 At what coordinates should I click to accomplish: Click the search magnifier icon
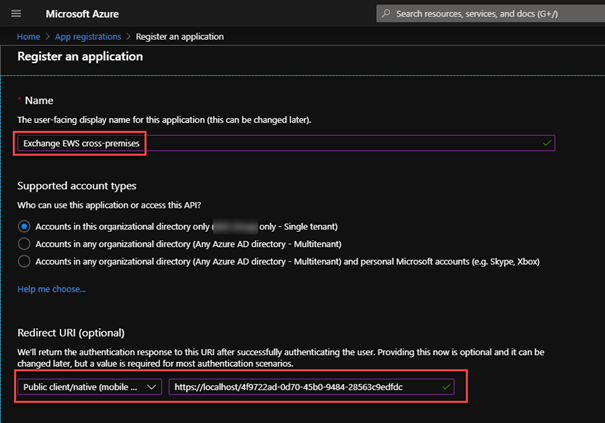point(385,14)
